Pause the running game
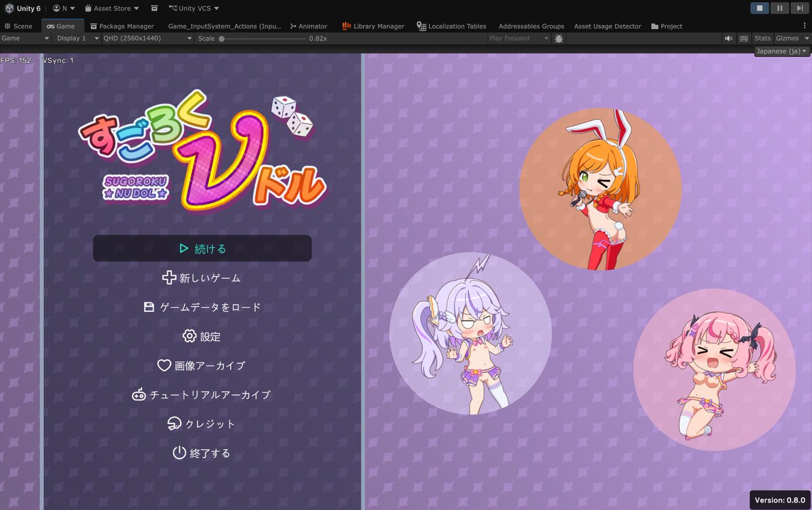812x510 pixels. [780, 8]
